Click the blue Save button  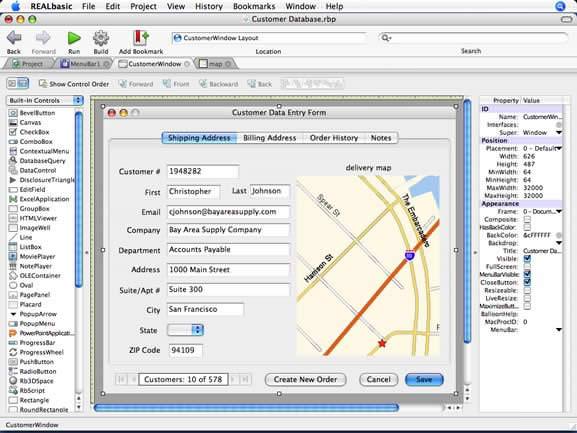pyautogui.click(x=424, y=379)
